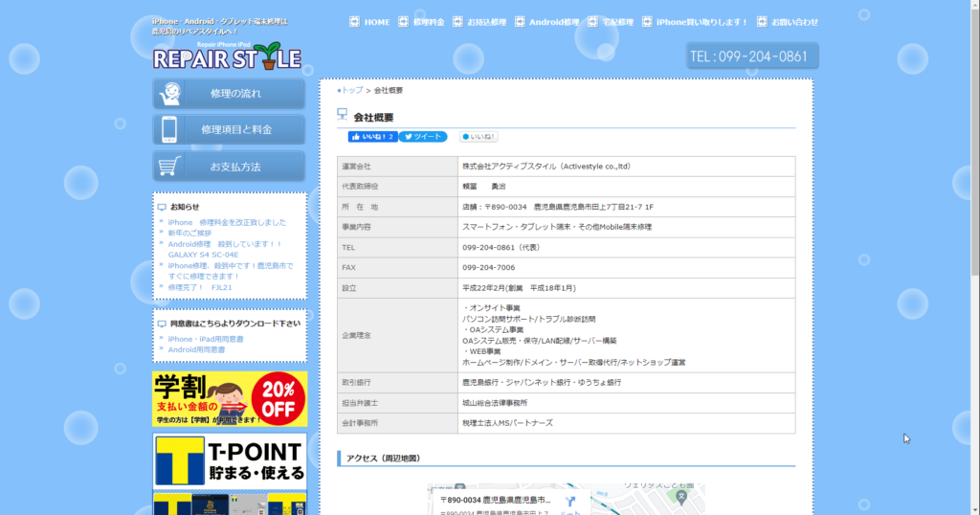Click the Twitter ツイート button
This screenshot has width=980, height=515.
[x=423, y=137]
